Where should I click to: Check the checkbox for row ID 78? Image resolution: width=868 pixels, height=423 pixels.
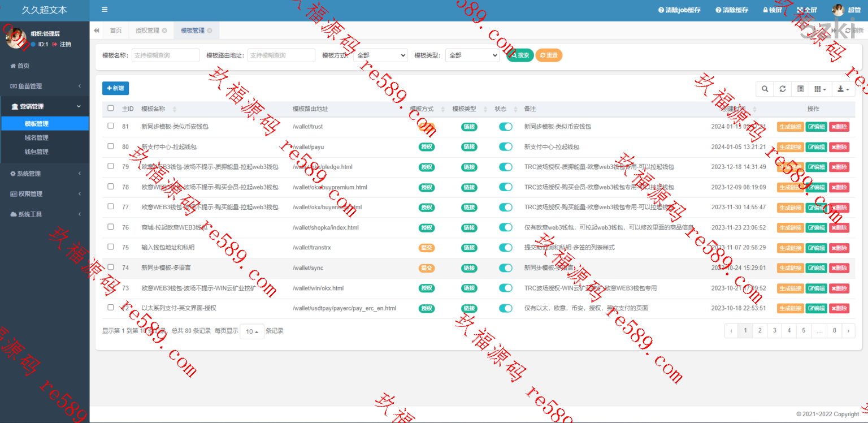[111, 187]
